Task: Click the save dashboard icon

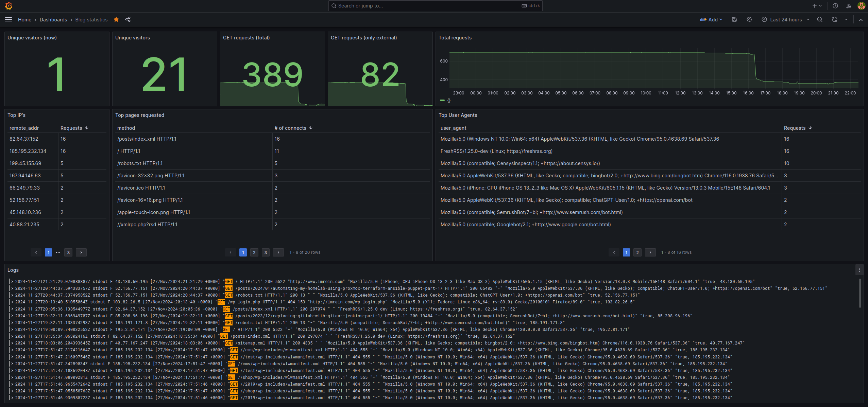Action: [734, 20]
